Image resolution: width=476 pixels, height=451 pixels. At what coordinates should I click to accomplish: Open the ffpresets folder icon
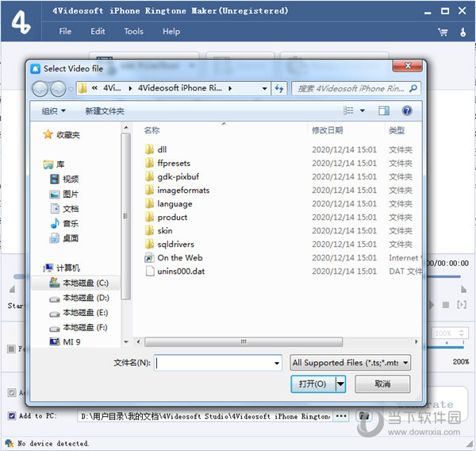tap(149, 163)
